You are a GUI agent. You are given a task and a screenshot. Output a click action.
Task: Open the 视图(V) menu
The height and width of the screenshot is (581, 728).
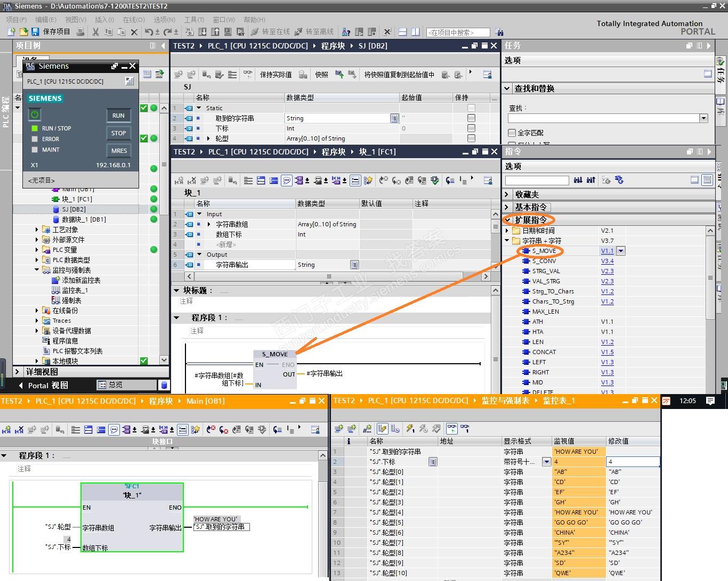pos(76,19)
